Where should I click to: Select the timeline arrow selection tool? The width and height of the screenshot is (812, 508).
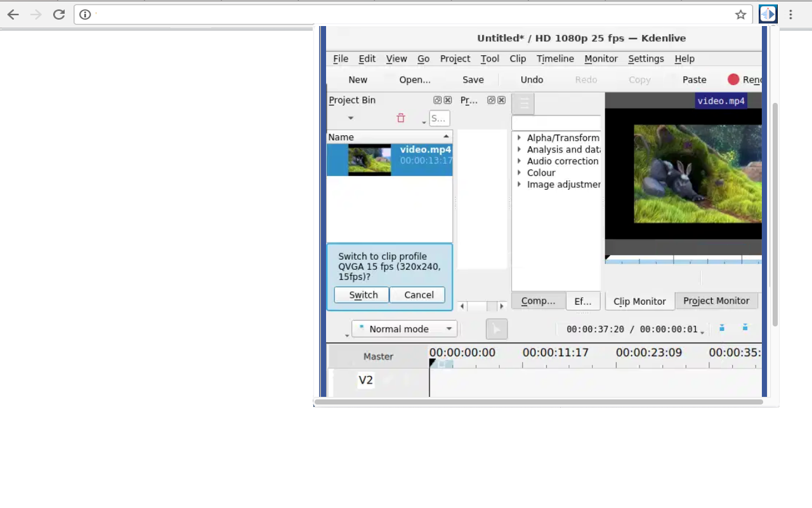tap(496, 329)
